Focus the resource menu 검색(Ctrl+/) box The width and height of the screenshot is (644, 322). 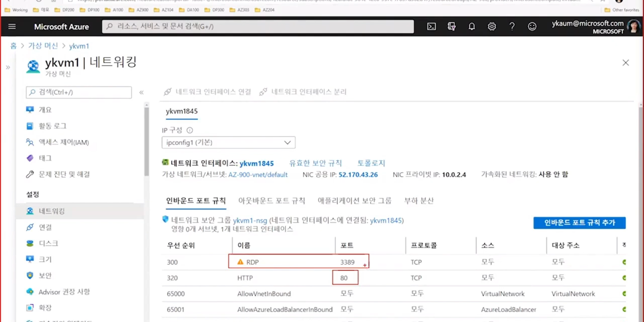pos(79,92)
